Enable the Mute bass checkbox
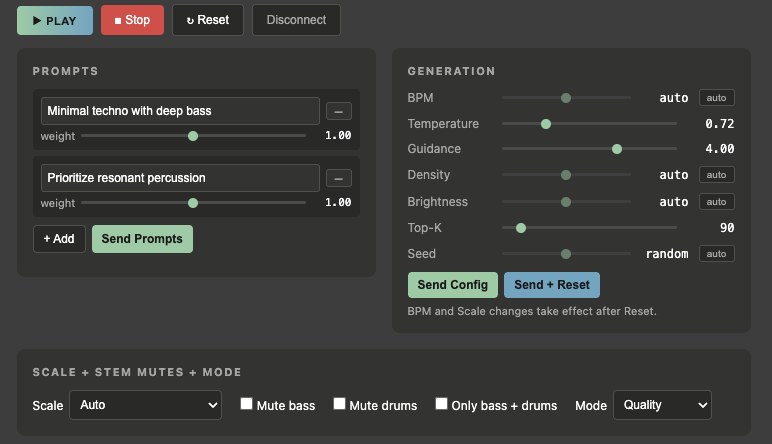This screenshot has width=772, height=444. pyautogui.click(x=246, y=404)
